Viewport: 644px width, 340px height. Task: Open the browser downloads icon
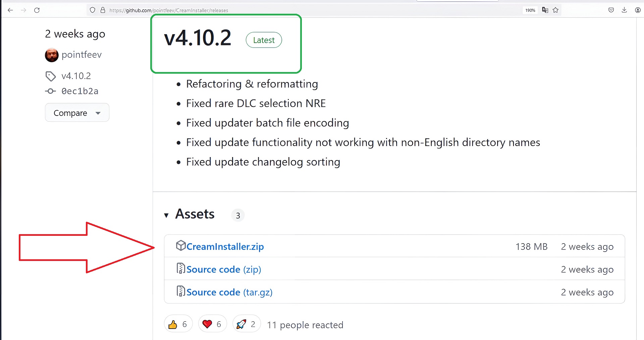[624, 10]
